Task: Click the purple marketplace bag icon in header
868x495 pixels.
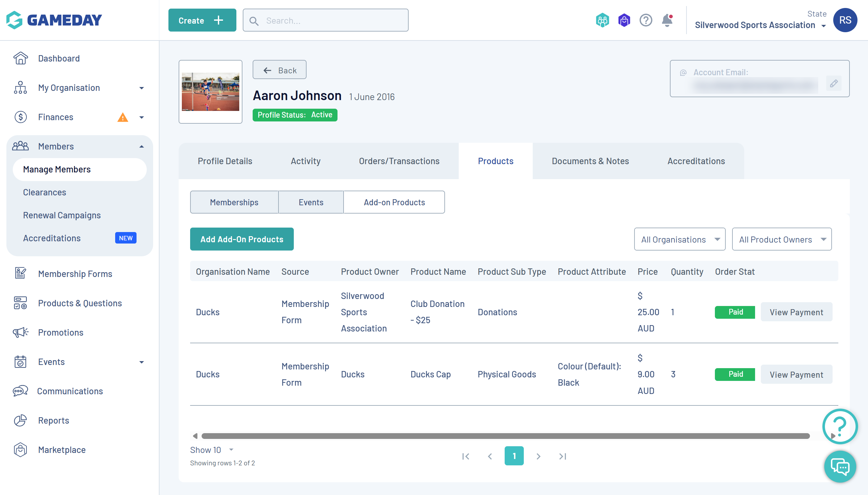Action: coord(624,20)
